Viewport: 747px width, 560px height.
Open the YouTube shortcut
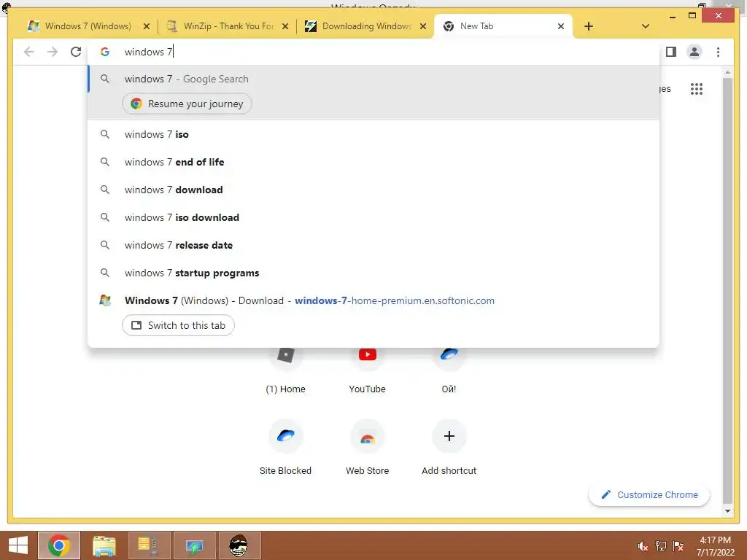pos(368,371)
